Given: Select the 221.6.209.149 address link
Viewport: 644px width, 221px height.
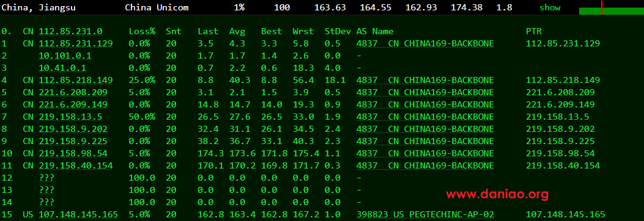Looking at the screenshot, I should (x=73, y=104).
